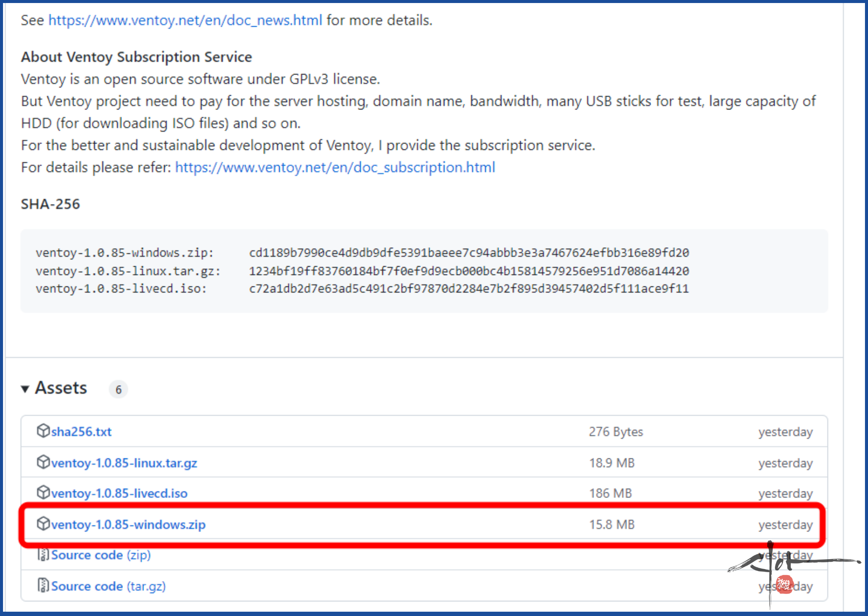Image resolution: width=868 pixels, height=616 pixels.
Task: Download Source code (tar.gz)
Action: coord(108,586)
